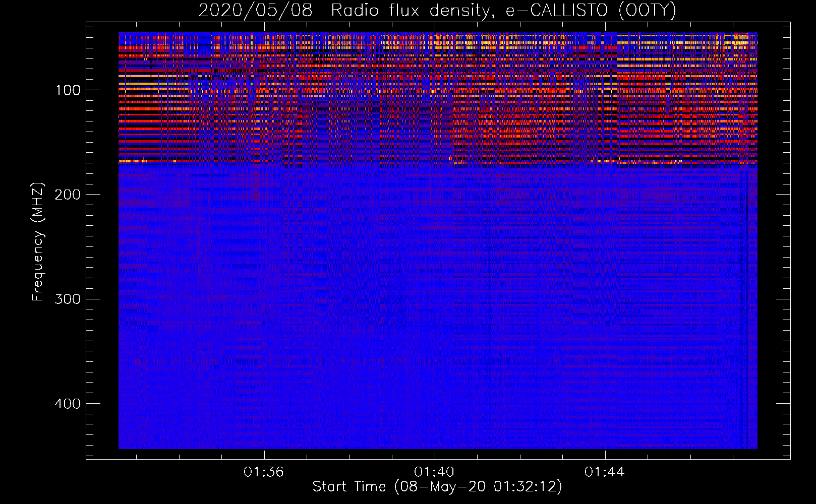Select the 'Frequency (MHZ)' y-axis label
The height and width of the screenshot is (504, 816).
point(37,241)
